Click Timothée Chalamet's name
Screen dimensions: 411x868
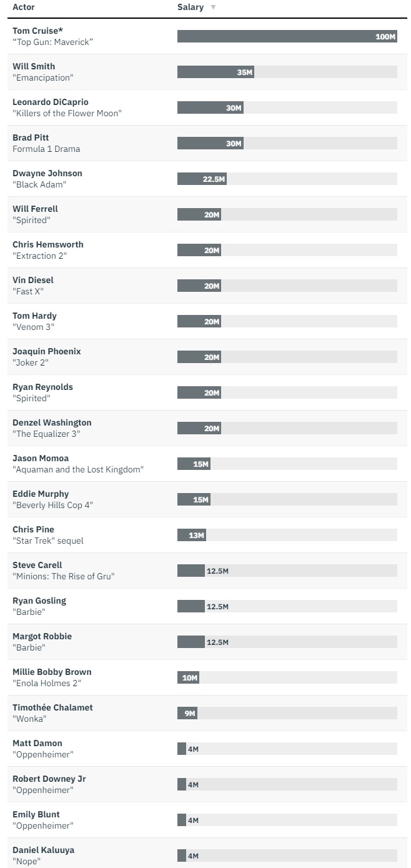52,707
